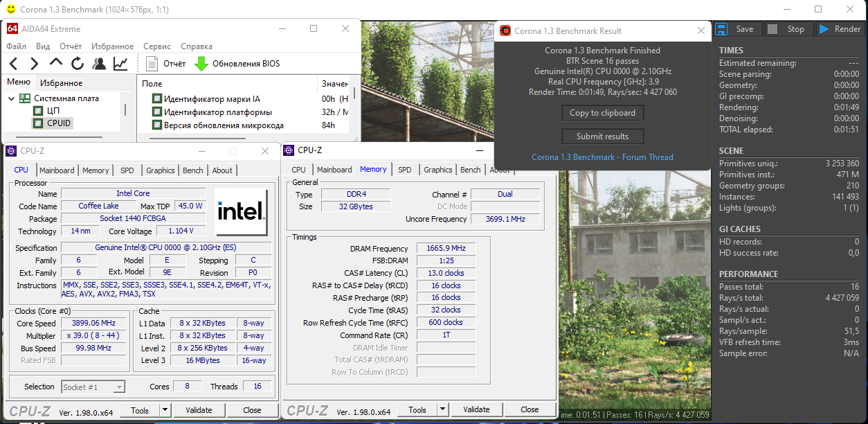This screenshot has width=868, height=424.
Task: Click icon beside Идентификатор марки IA
Action: [x=156, y=99]
